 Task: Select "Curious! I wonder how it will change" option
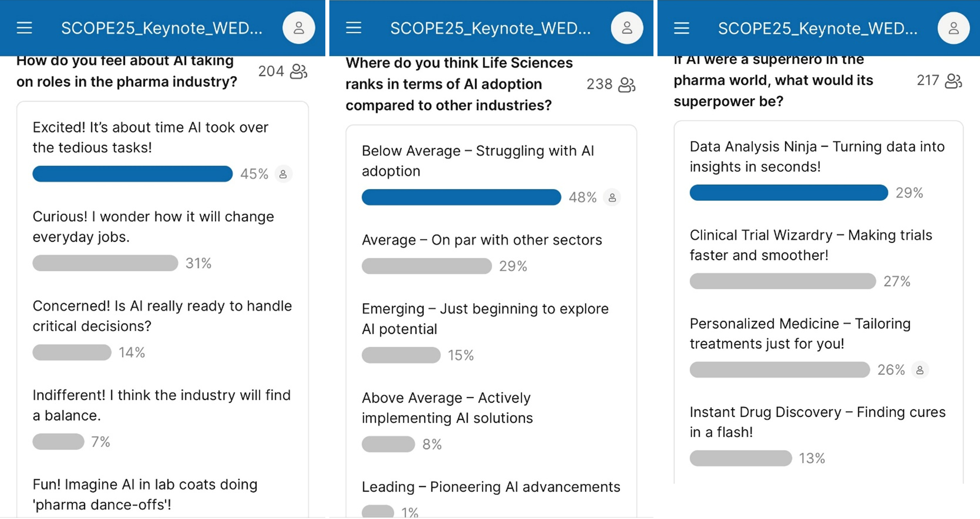pos(153,226)
